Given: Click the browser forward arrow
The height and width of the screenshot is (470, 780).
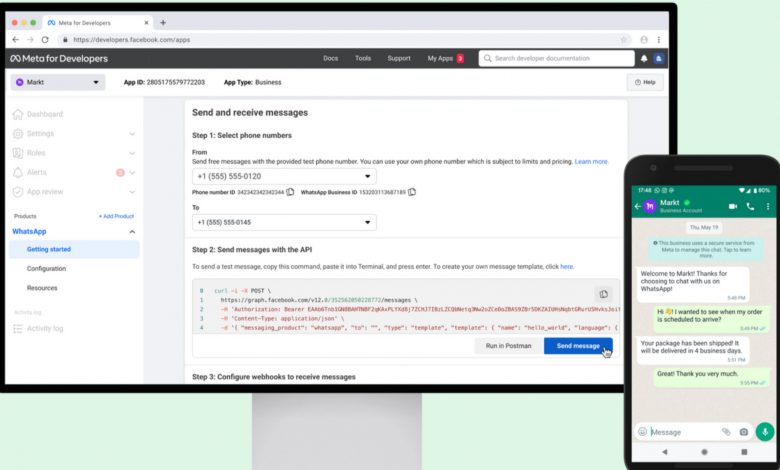Looking at the screenshot, I should click(x=30, y=40).
